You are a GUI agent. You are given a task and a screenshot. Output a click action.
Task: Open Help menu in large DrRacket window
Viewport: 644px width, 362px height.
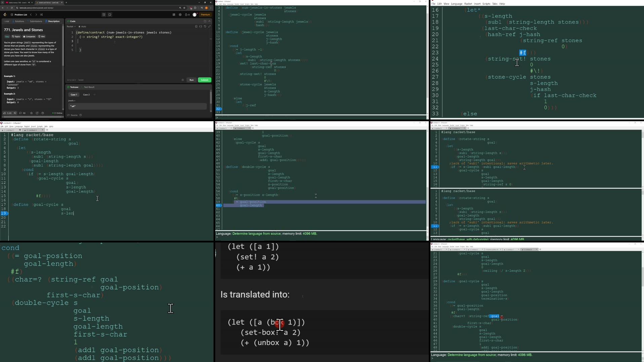pyautogui.click(x=502, y=4)
